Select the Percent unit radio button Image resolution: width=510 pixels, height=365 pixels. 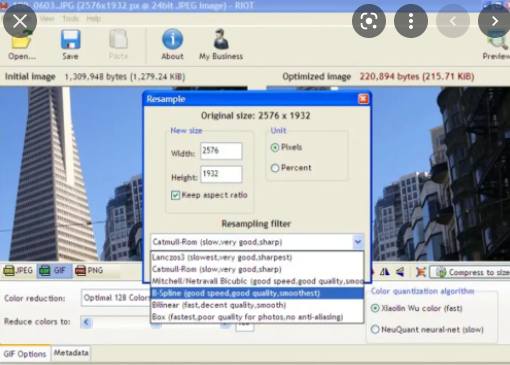click(x=275, y=168)
